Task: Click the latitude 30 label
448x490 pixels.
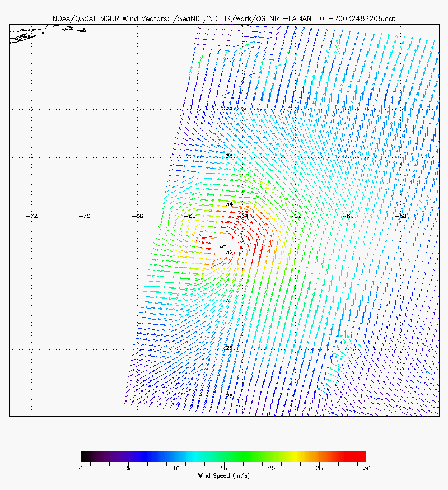Action: pos(229,300)
